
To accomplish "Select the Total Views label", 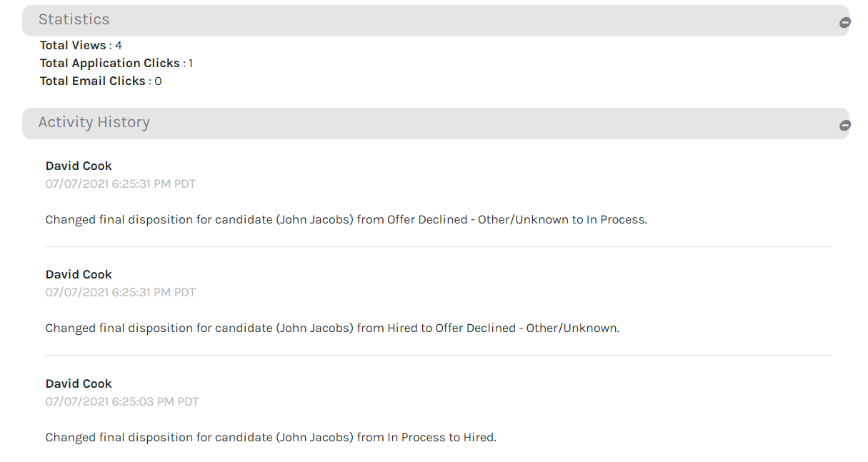I will coord(73,46).
